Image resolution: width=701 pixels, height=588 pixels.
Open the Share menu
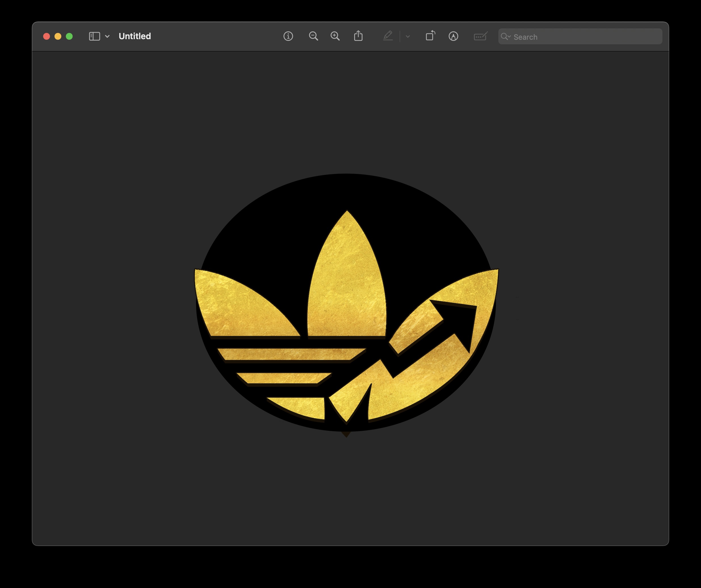(x=358, y=36)
